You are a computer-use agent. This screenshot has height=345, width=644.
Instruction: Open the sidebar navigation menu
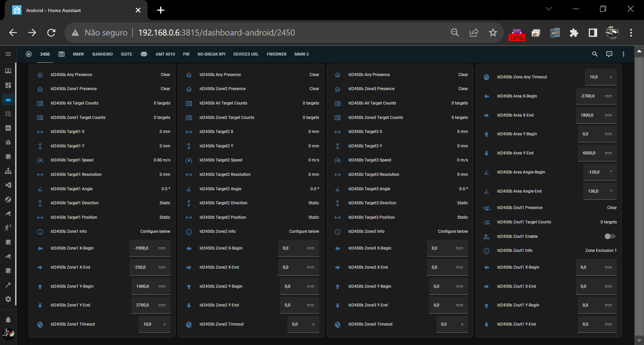tap(8, 54)
